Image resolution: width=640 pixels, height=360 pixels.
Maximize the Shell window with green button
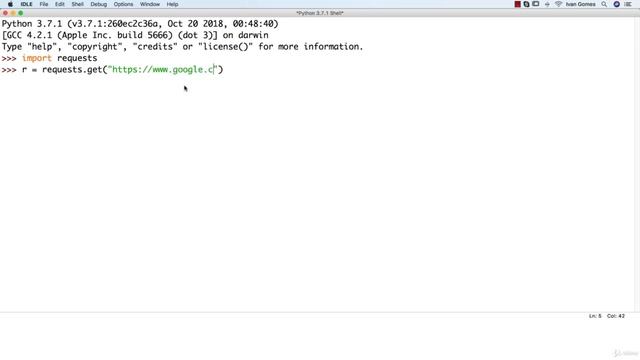pyautogui.click(x=20, y=13)
